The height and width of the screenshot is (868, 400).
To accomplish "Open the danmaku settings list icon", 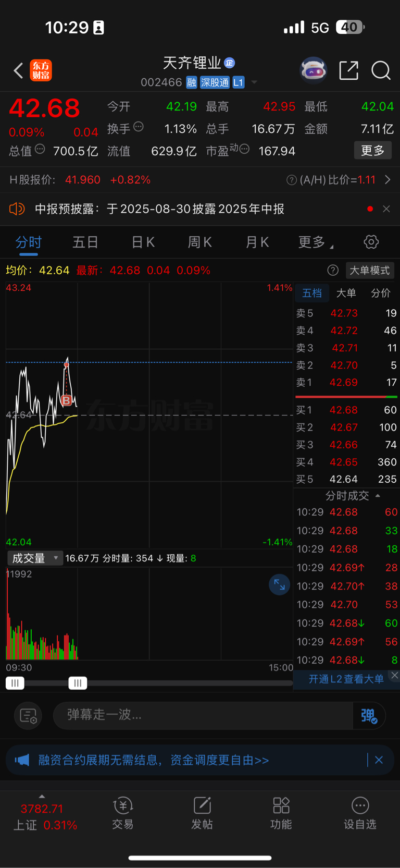I will coord(28,715).
